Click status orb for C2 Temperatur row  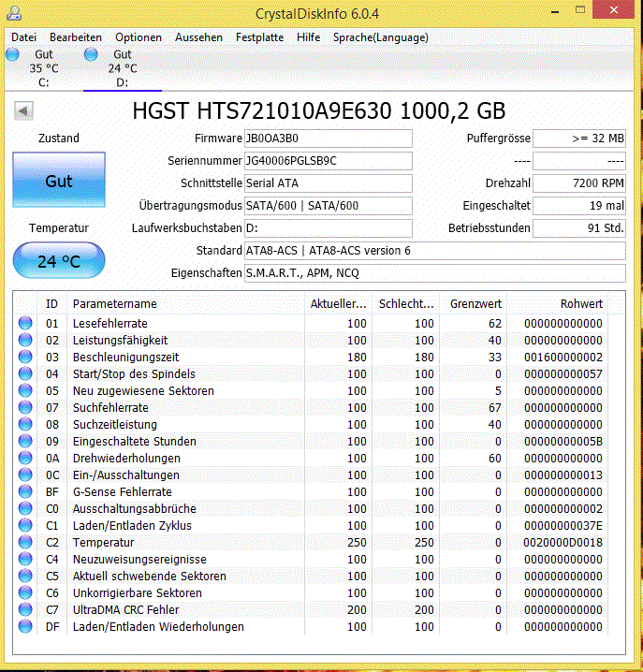pos(25,542)
